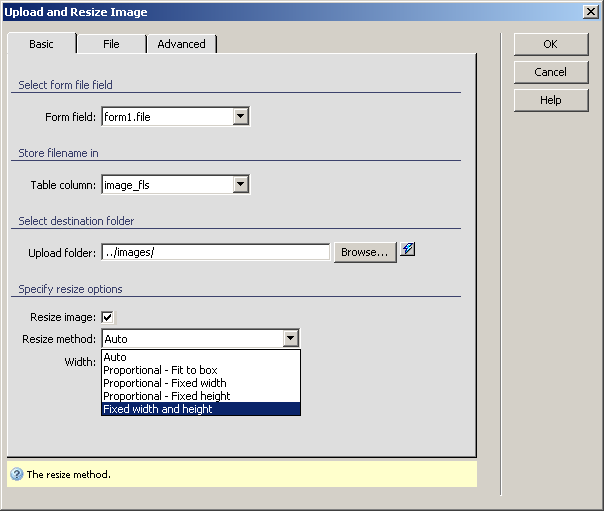Click the Cancel button
Viewport: 604px width, 511px height.
coord(550,72)
